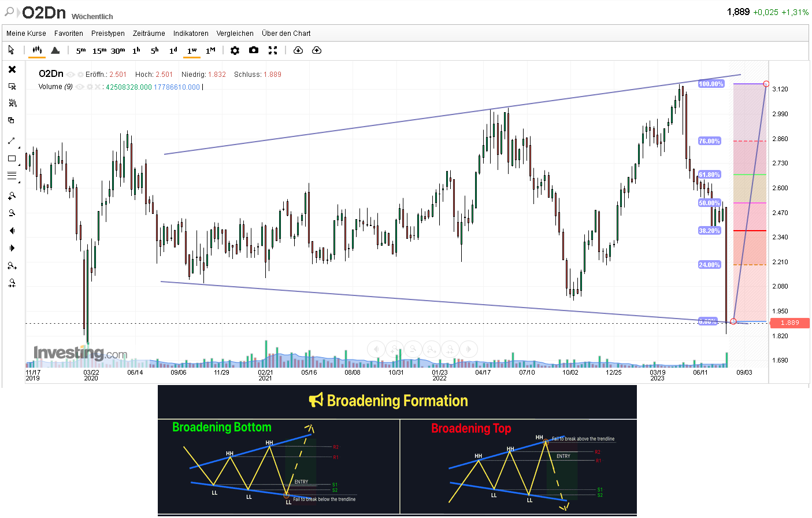
Task: Take a chart screenshot with the camera tool
Action: click(253, 50)
